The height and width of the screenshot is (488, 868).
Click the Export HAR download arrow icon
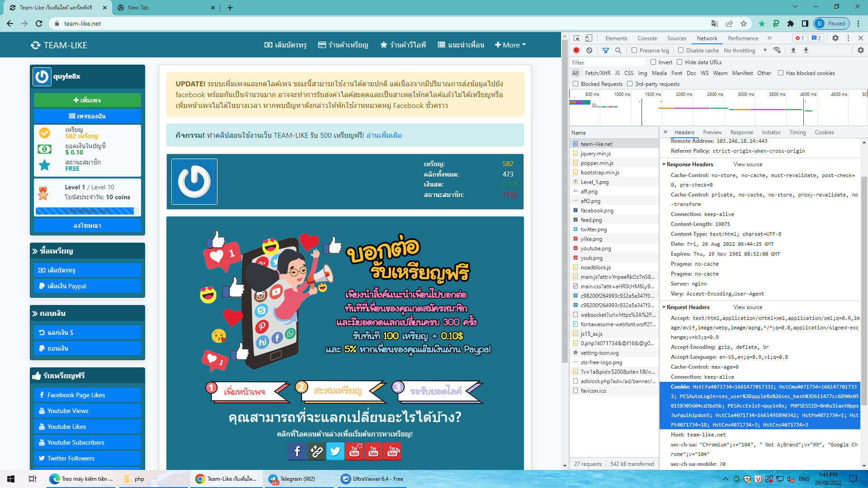806,51
